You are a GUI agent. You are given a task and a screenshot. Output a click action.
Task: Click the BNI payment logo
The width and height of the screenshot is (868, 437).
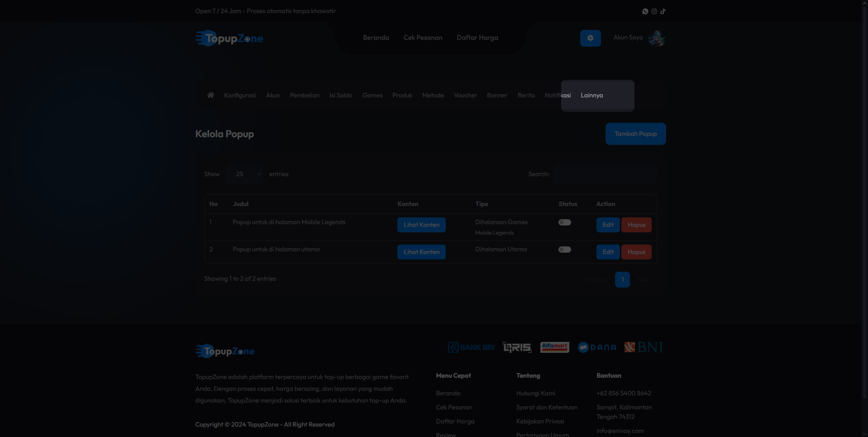click(x=644, y=347)
